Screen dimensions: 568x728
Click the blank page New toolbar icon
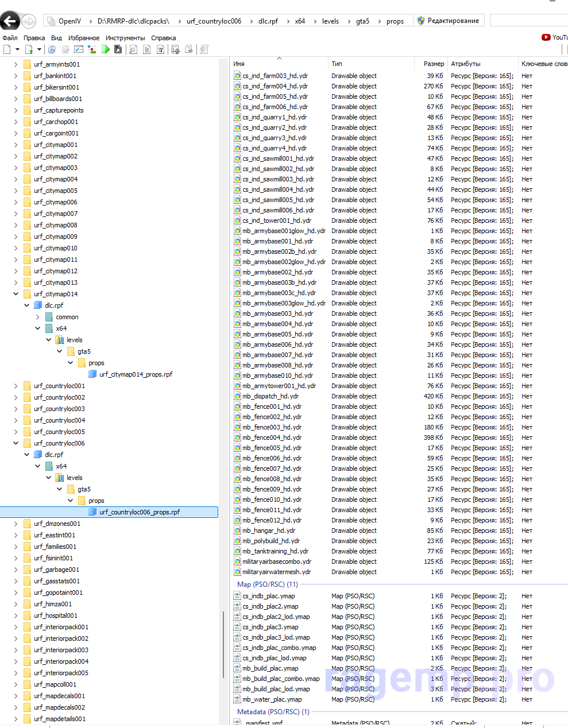pyautogui.click(x=7, y=49)
